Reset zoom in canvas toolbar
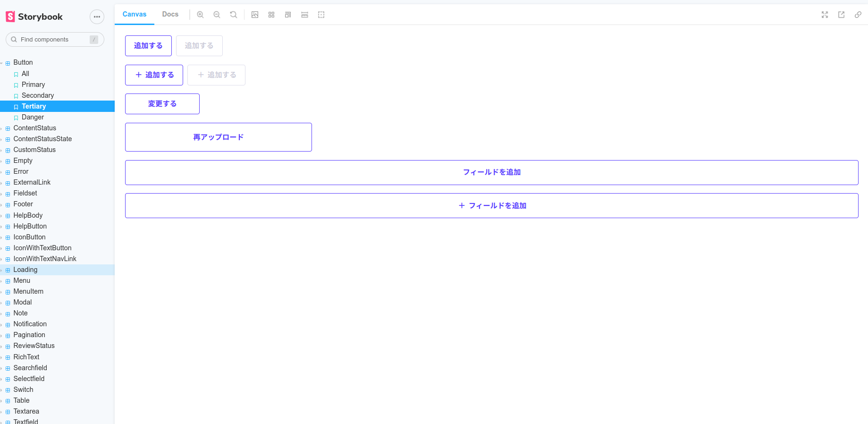Viewport: 868px width, 424px height. pos(233,15)
